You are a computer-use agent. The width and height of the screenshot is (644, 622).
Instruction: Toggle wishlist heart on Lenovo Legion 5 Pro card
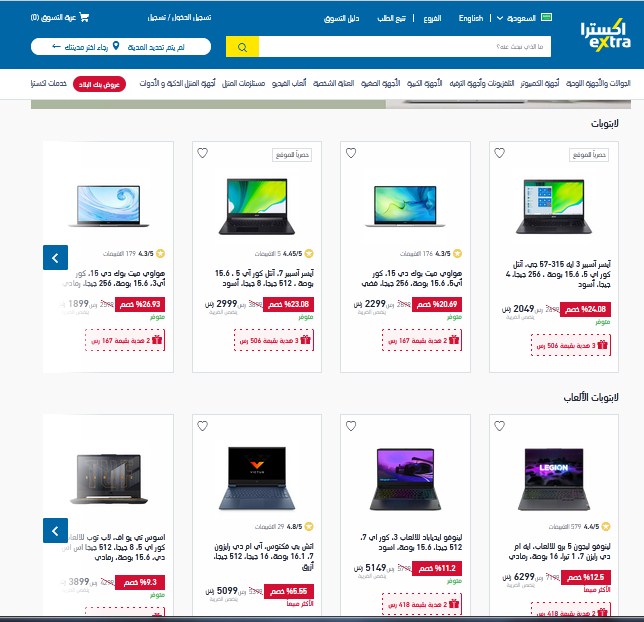click(499, 426)
